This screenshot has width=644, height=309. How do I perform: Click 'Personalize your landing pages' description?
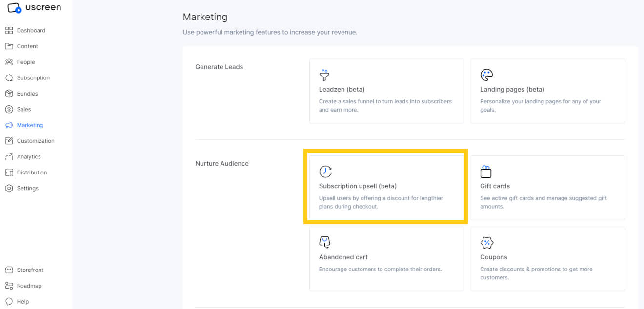541,105
